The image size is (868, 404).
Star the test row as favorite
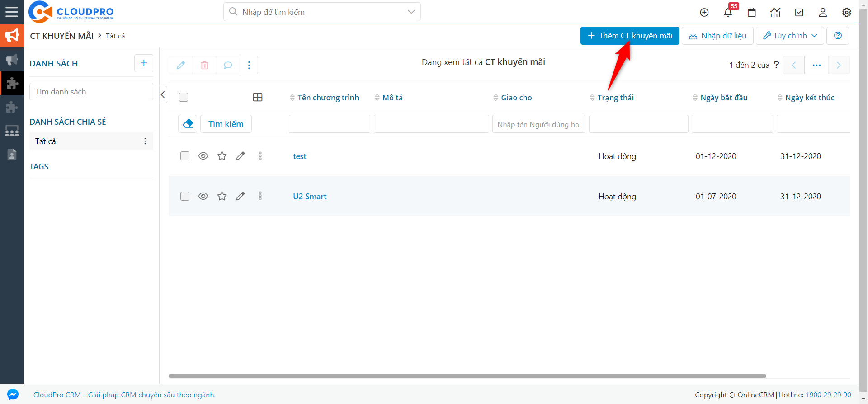pos(222,156)
